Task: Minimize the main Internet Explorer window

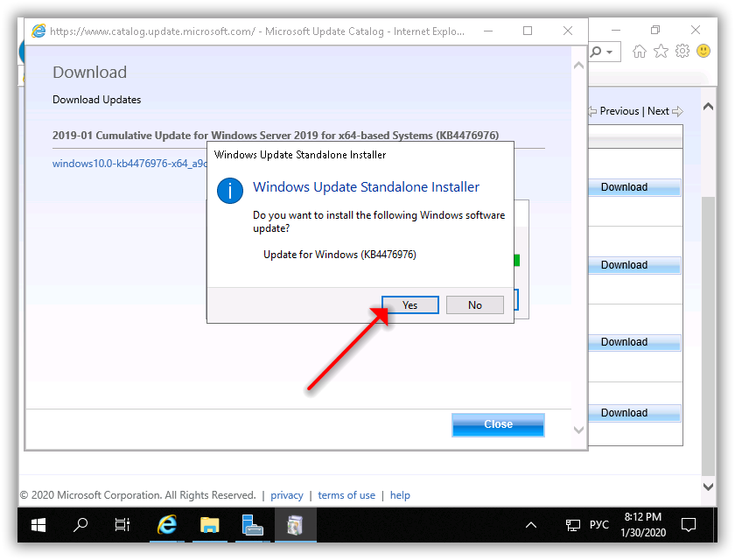Action: pyautogui.click(x=616, y=30)
